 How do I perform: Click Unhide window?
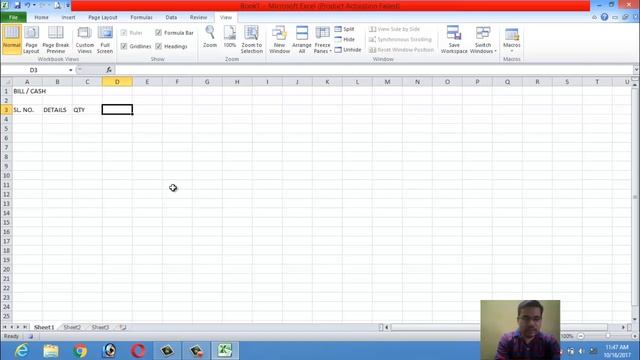(x=348, y=50)
